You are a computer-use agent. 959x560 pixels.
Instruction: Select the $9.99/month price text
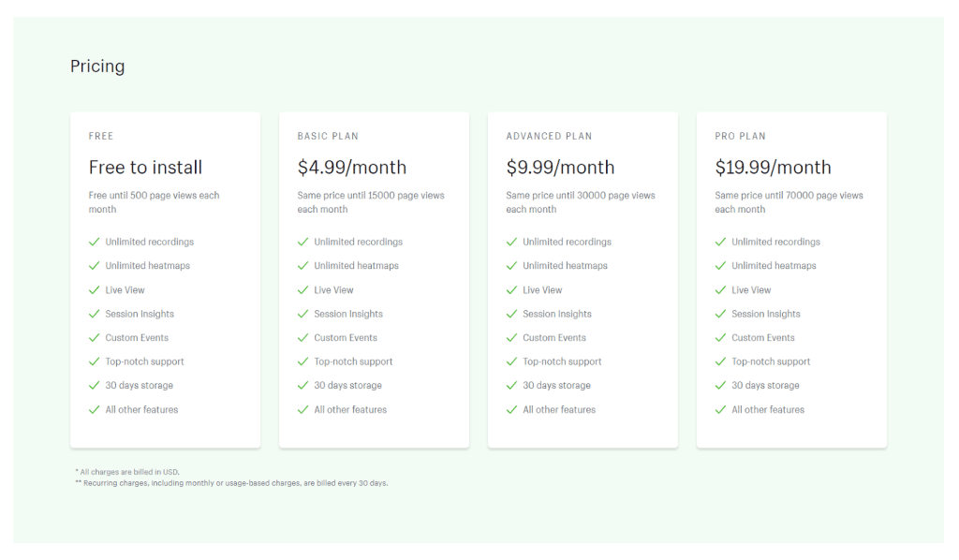561,168
